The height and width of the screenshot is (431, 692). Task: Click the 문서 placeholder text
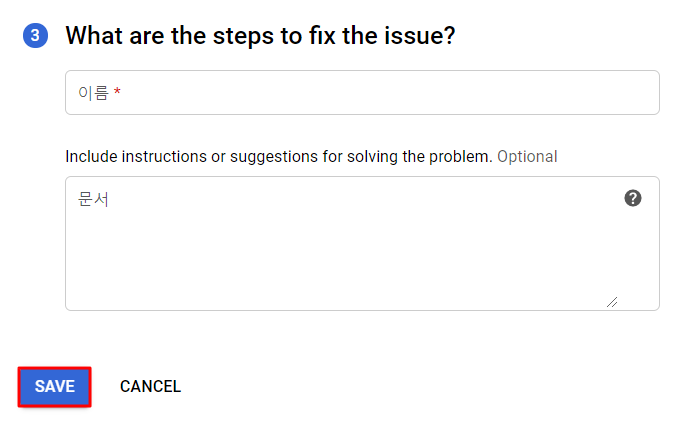pos(93,199)
